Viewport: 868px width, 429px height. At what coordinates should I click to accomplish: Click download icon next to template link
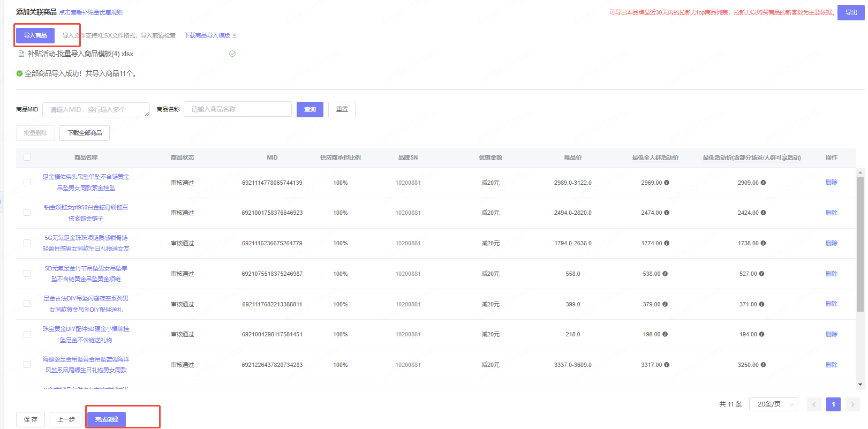point(235,36)
